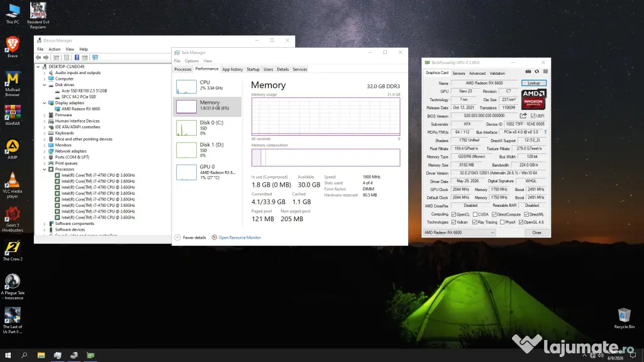Screen dimensions: 644x362
Task: Open the Brave browser desktop icon
Action: pos(13,47)
